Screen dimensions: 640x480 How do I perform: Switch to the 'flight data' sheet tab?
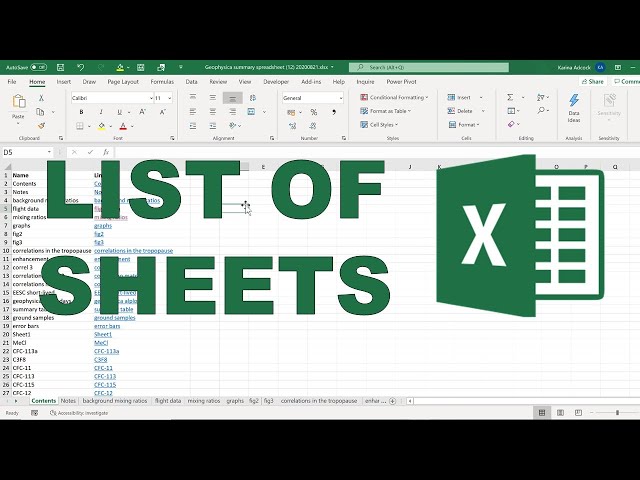click(x=168, y=401)
